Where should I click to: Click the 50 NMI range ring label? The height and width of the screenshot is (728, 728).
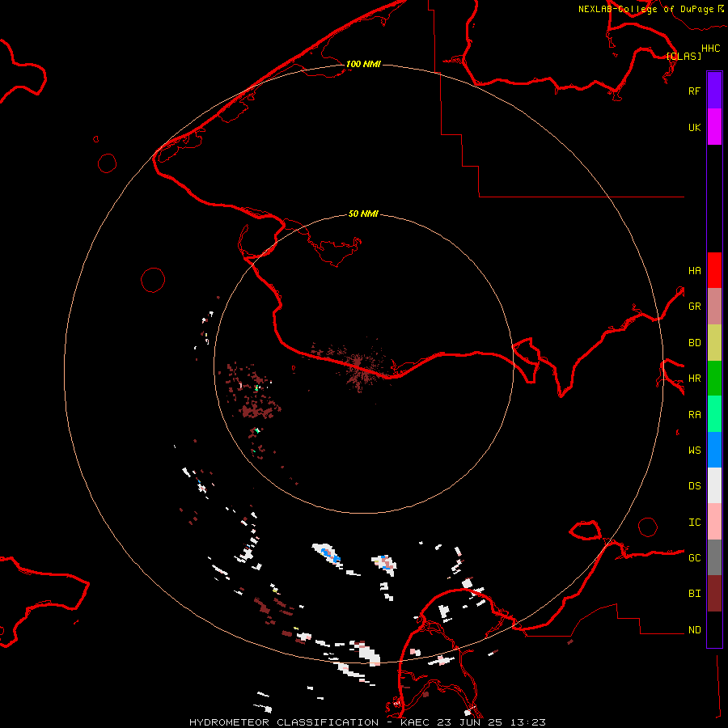(x=363, y=214)
